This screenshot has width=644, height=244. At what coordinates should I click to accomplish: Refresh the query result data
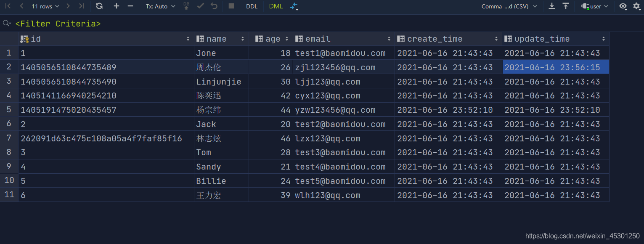click(99, 6)
